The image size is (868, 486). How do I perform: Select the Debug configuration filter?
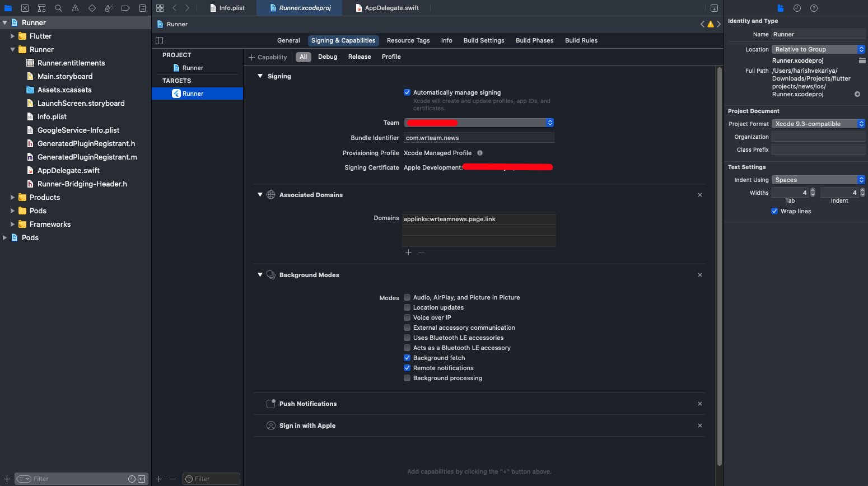(328, 57)
